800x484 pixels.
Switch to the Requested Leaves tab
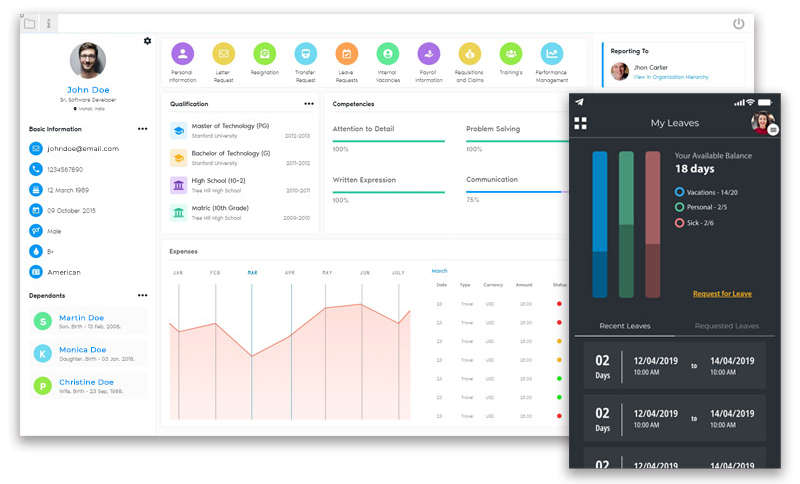coord(726,326)
